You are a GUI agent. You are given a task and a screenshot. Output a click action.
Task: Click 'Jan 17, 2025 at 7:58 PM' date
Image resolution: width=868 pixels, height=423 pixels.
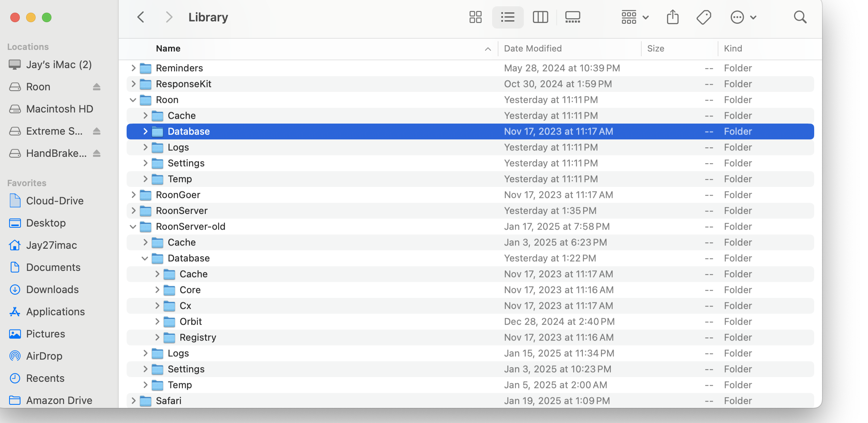pos(557,227)
